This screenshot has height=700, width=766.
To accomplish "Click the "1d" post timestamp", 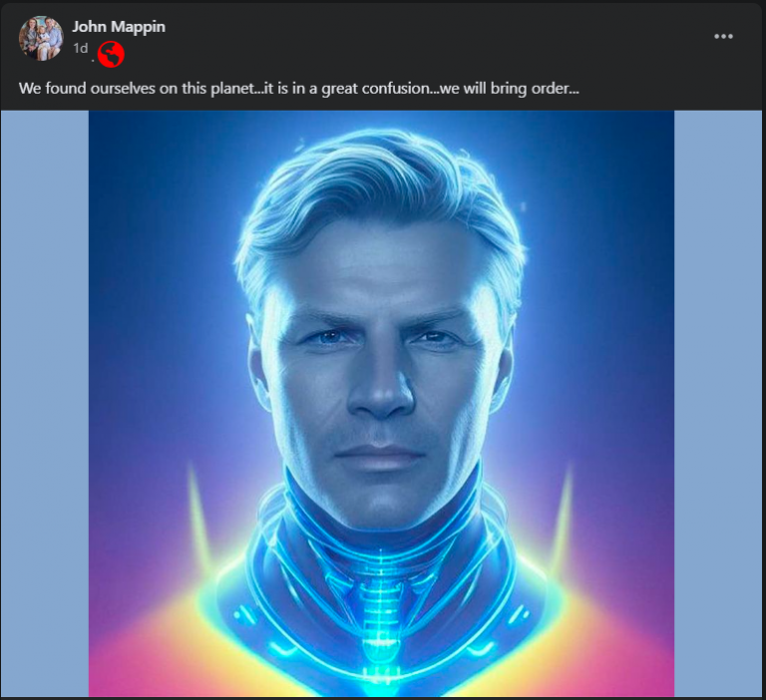I will [80, 48].
